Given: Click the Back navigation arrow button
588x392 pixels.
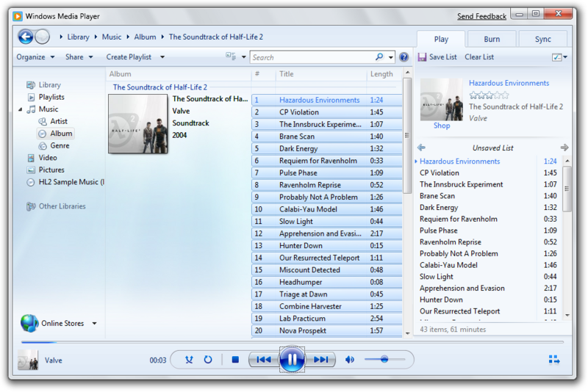Looking at the screenshot, I should [26, 37].
